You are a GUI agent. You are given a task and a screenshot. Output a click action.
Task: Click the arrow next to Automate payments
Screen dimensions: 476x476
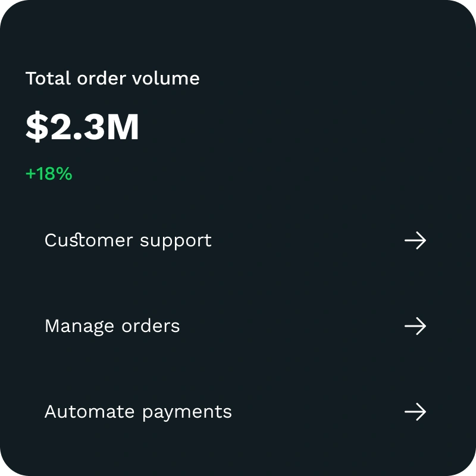tap(415, 412)
